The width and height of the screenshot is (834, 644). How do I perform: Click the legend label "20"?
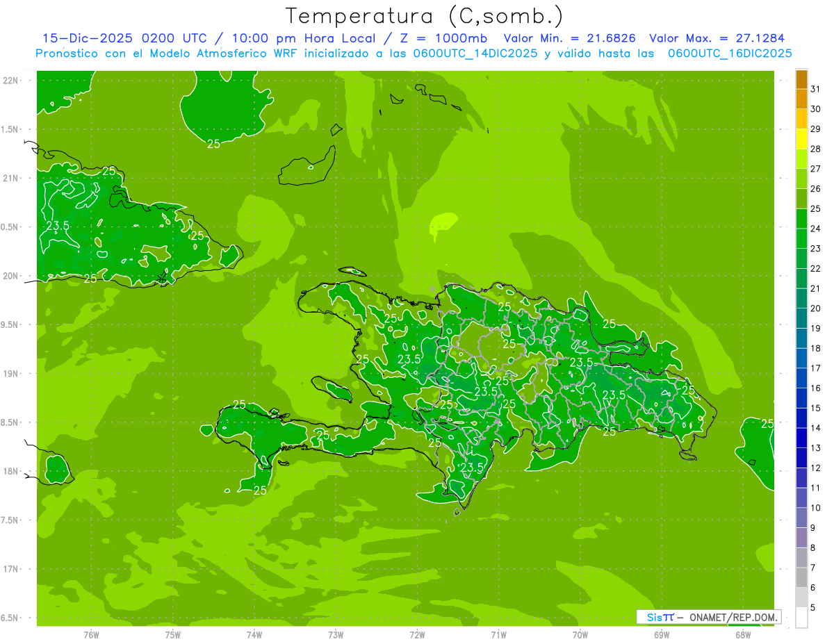[x=815, y=308]
